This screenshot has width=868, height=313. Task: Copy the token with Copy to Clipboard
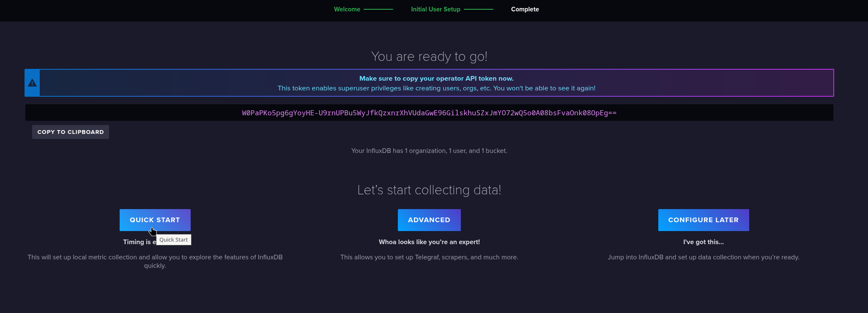71,132
